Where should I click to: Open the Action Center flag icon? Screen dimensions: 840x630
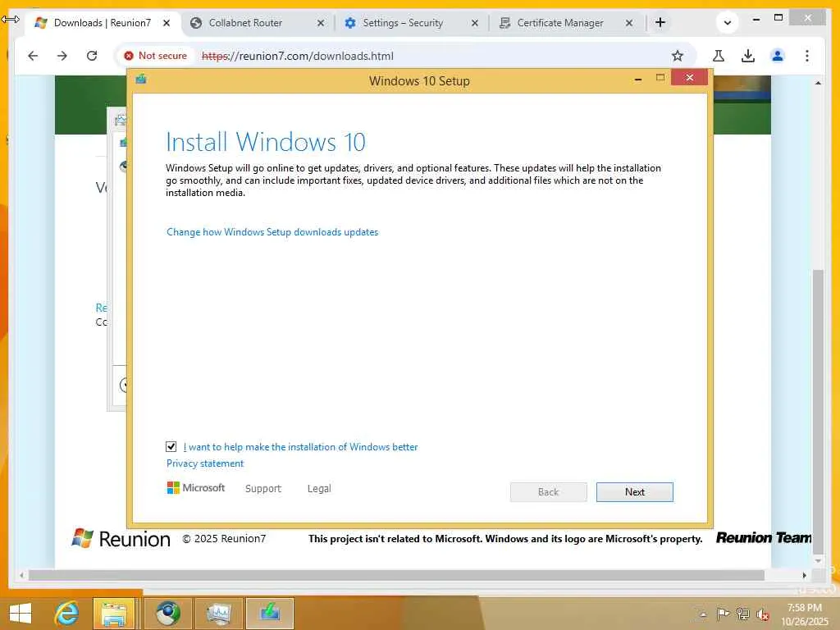(x=723, y=614)
